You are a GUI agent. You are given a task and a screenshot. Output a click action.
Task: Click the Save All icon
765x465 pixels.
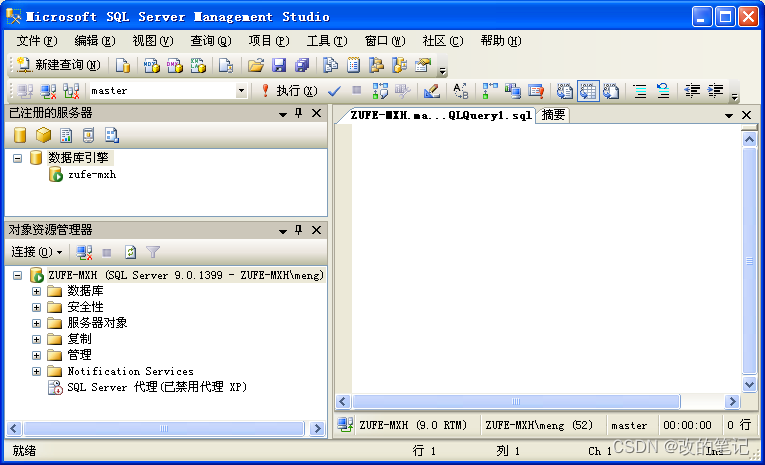tap(302, 65)
